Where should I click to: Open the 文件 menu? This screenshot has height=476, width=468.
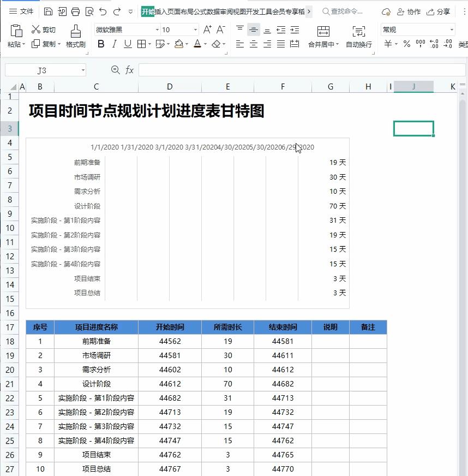[27, 11]
